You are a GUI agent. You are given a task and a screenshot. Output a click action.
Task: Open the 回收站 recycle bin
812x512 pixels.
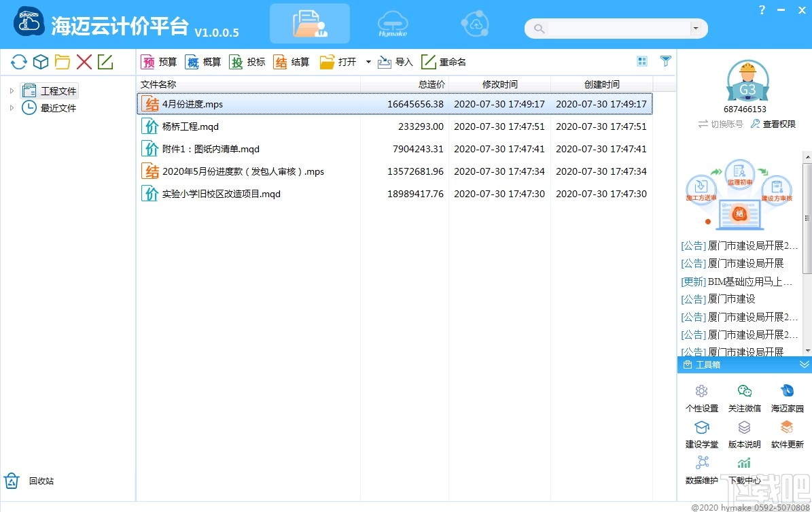pyautogui.click(x=29, y=481)
